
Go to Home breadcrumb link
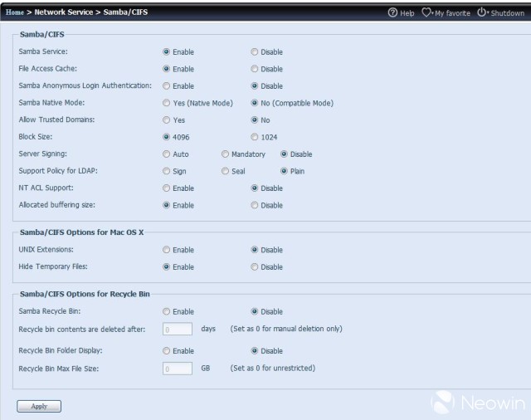15,12
